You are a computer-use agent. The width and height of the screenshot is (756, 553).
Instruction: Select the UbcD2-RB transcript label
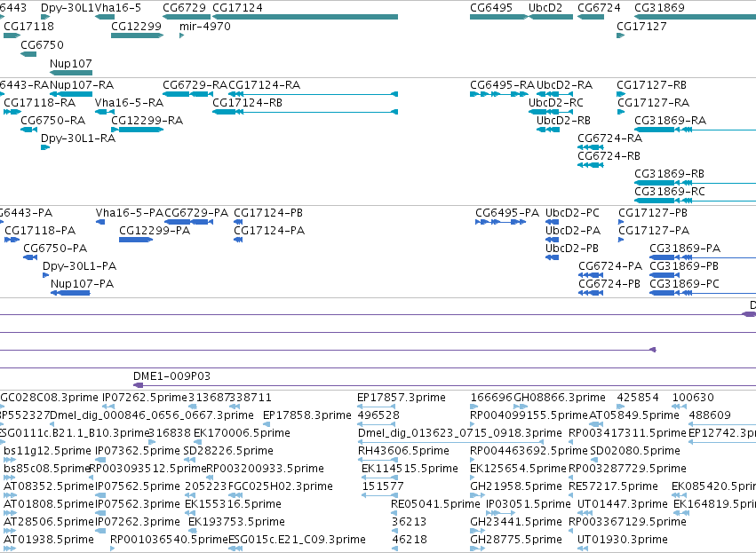(x=563, y=121)
